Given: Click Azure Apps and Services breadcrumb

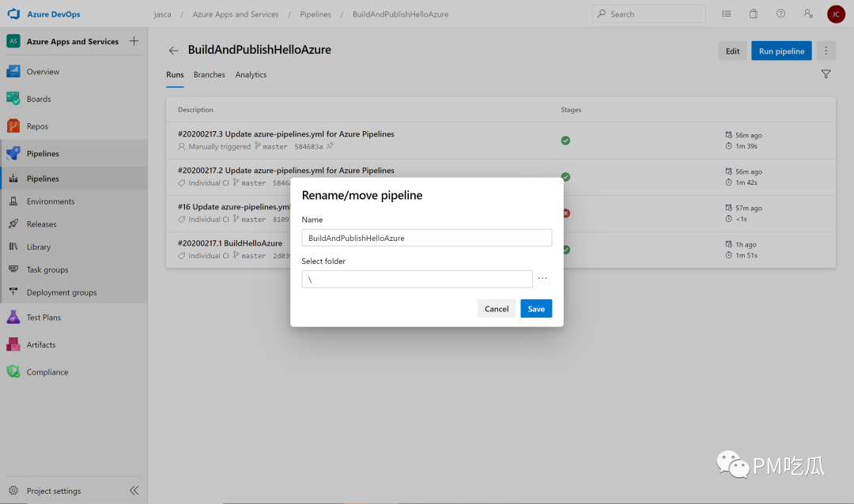Looking at the screenshot, I should [x=236, y=14].
